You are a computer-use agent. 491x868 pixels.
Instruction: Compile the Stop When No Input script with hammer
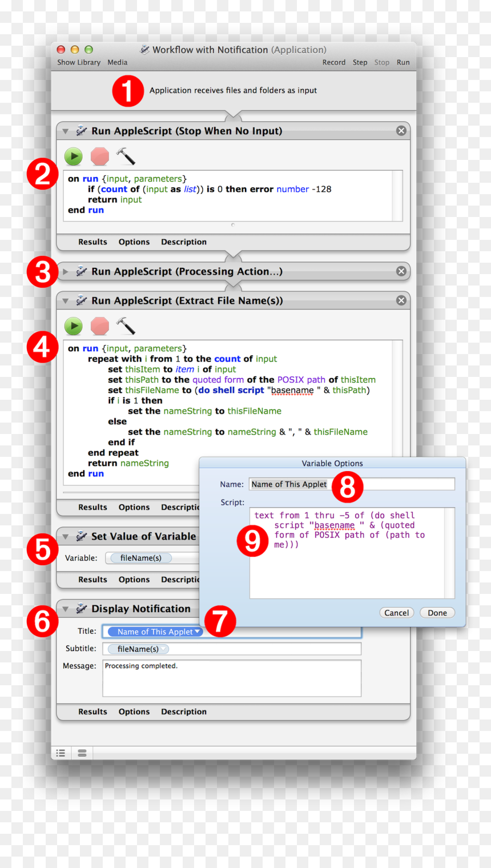126,156
